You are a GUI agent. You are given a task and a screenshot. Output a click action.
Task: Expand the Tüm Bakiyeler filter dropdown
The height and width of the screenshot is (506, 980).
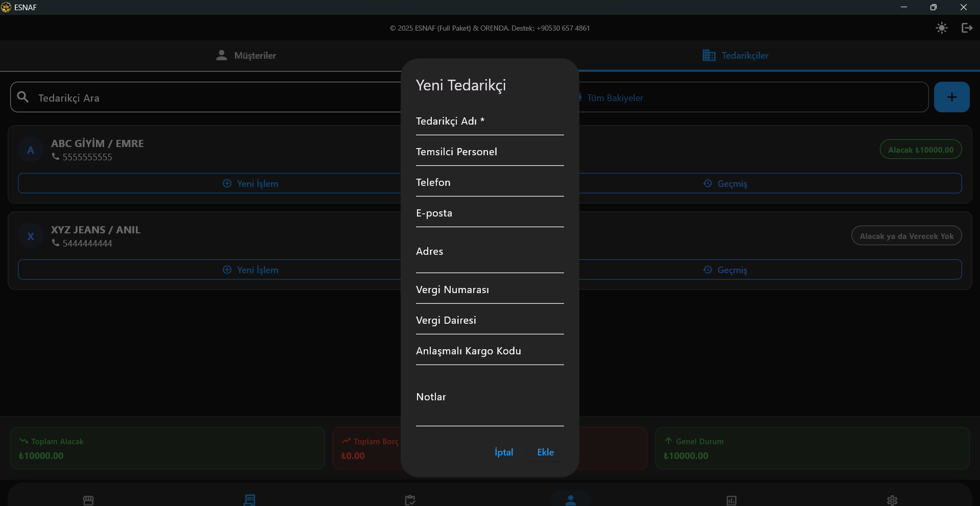(750, 98)
